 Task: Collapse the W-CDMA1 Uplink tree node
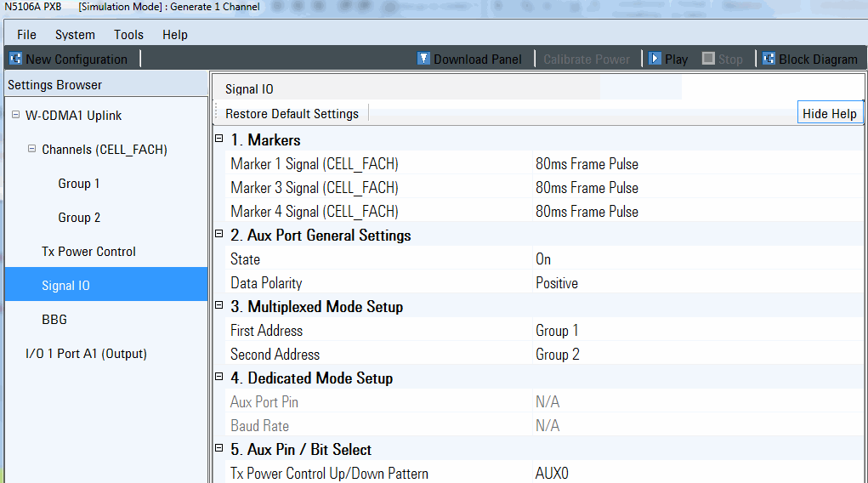[x=15, y=115]
